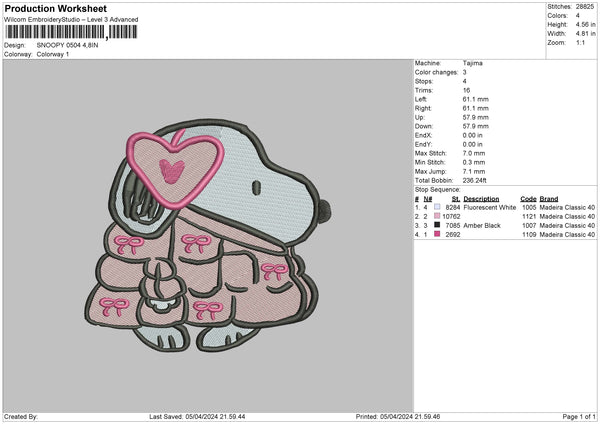
Task: Click stitch count "2692" in stop sequence
Action: click(x=453, y=235)
